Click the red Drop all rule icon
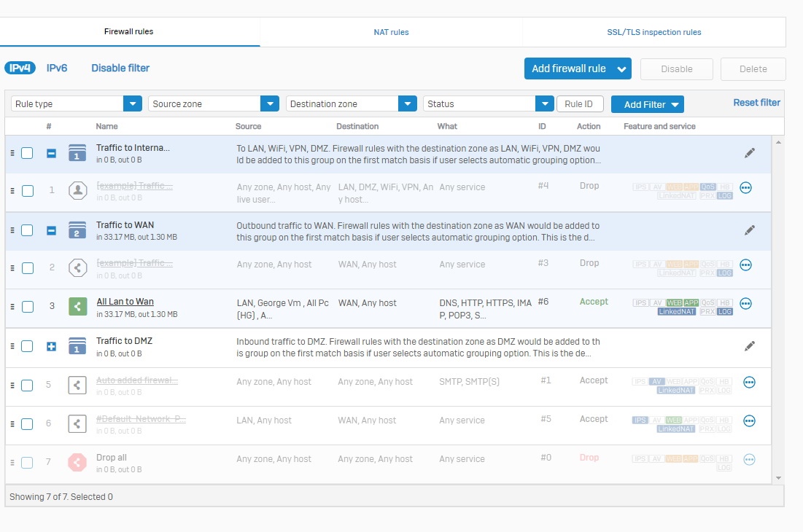Viewport: 803px width, 532px height. click(x=77, y=463)
